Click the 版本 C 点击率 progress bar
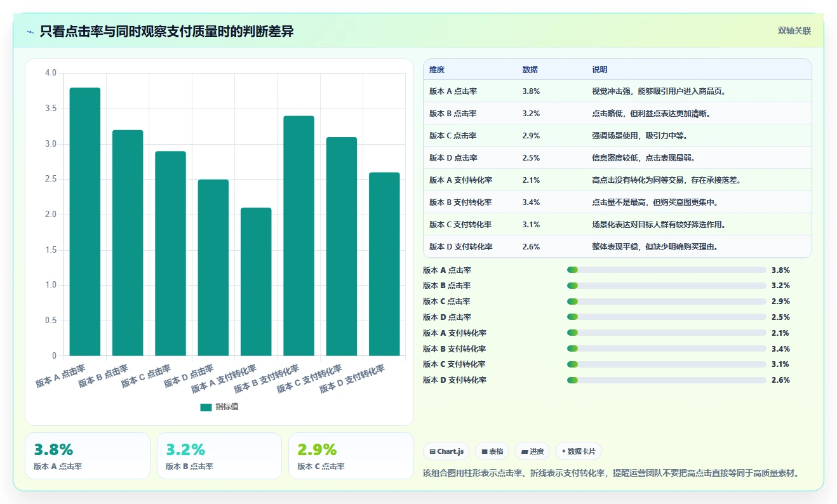 coord(667,302)
